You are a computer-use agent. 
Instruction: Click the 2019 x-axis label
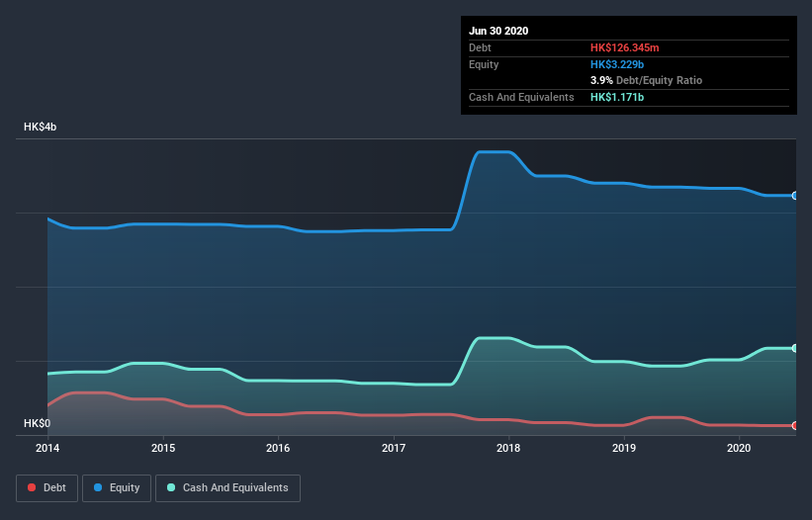[x=624, y=448]
